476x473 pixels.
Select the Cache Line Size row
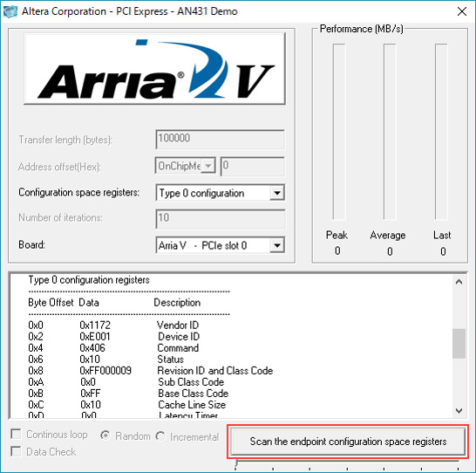click(x=127, y=405)
